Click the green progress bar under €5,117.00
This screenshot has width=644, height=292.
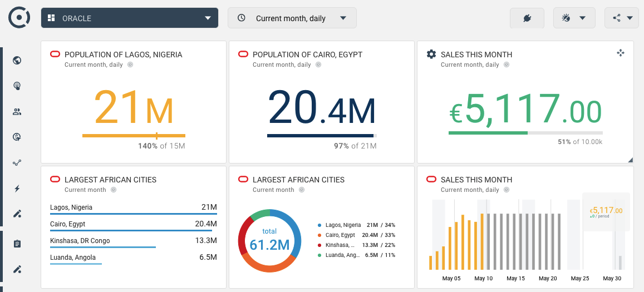[x=488, y=133]
